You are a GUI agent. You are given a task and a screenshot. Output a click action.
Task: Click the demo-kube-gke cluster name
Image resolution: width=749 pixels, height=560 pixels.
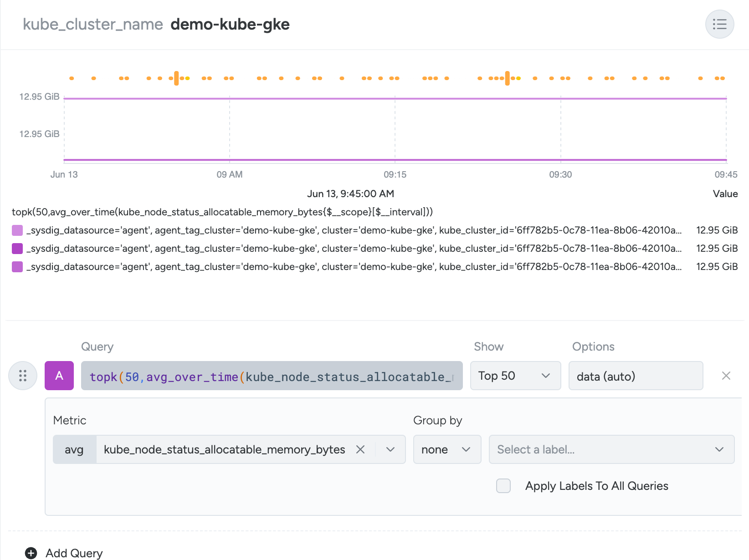pos(230,24)
